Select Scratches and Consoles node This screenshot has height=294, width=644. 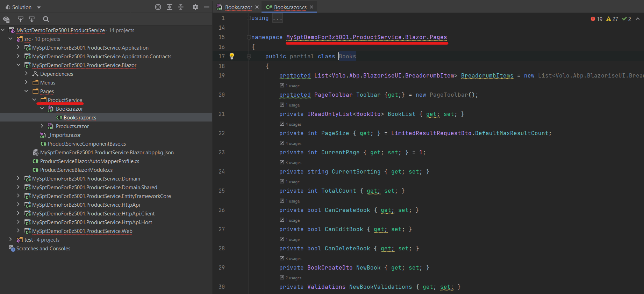43,249
